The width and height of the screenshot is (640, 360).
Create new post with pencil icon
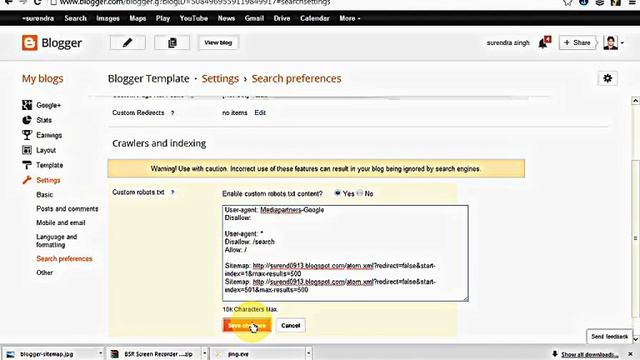point(128,42)
